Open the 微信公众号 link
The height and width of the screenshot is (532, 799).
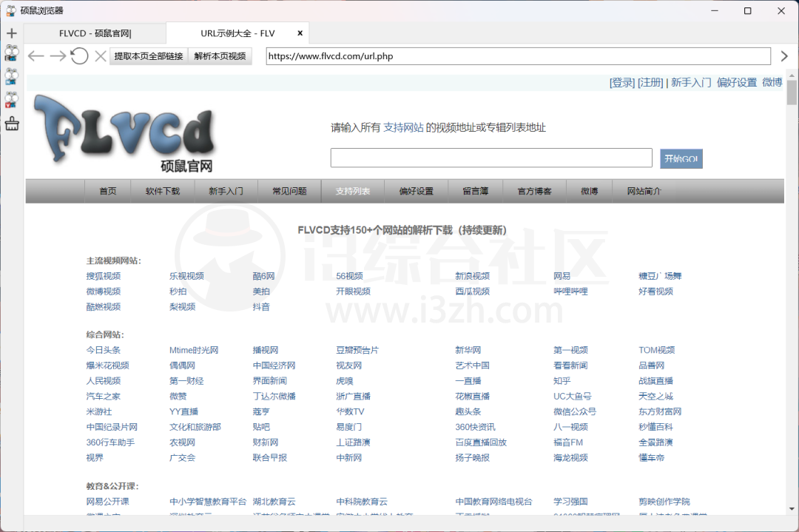click(x=575, y=411)
